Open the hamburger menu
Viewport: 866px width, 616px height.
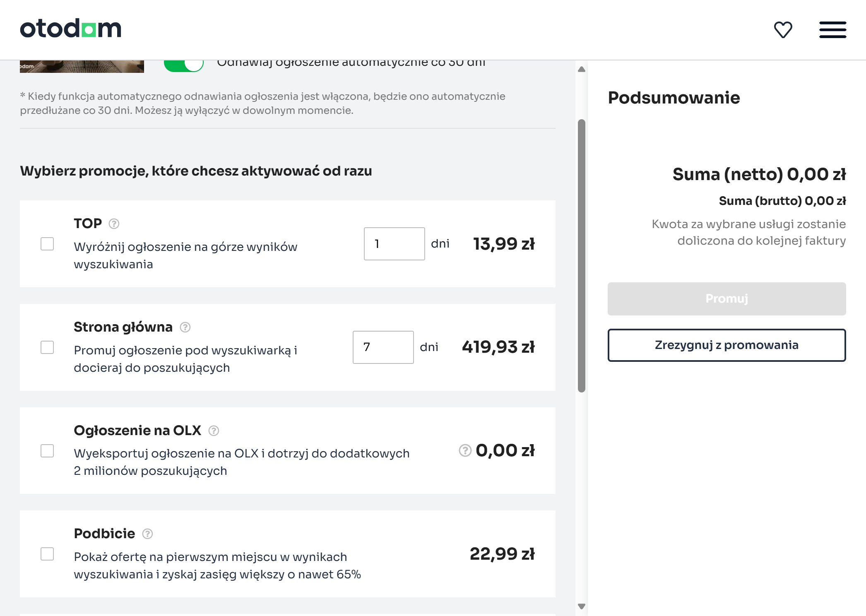tap(832, 30)
